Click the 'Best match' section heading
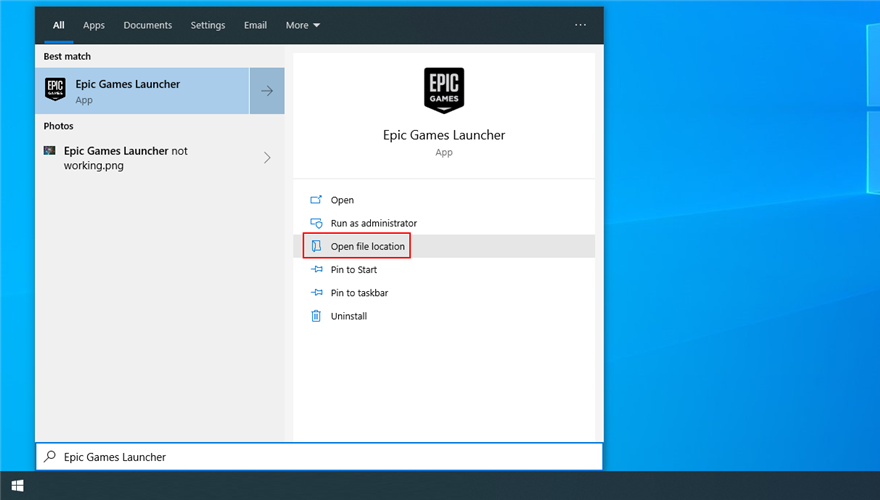This screenshot has width=880, height=500. pos(67,56)
